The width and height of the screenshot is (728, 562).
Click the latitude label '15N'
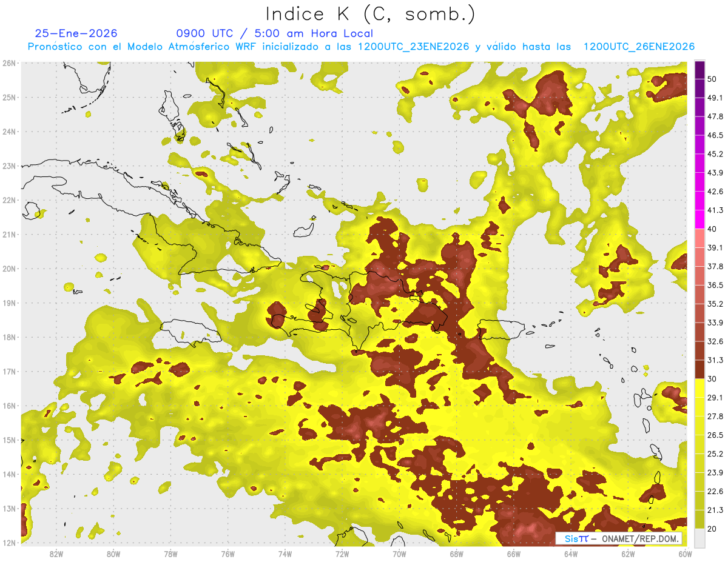(x=9, y=440)
